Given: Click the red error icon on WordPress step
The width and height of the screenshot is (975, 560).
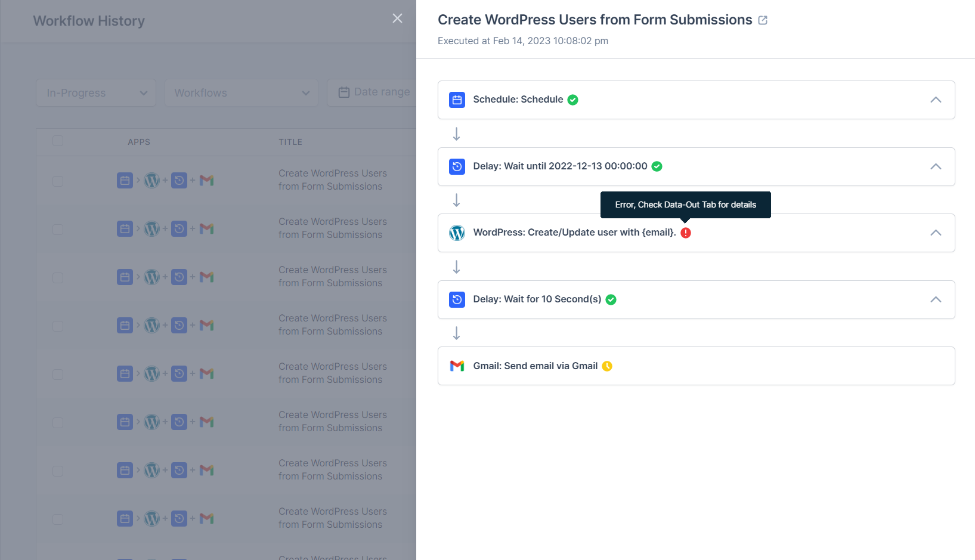Looking at the screenshot, I should coord(686,233).
